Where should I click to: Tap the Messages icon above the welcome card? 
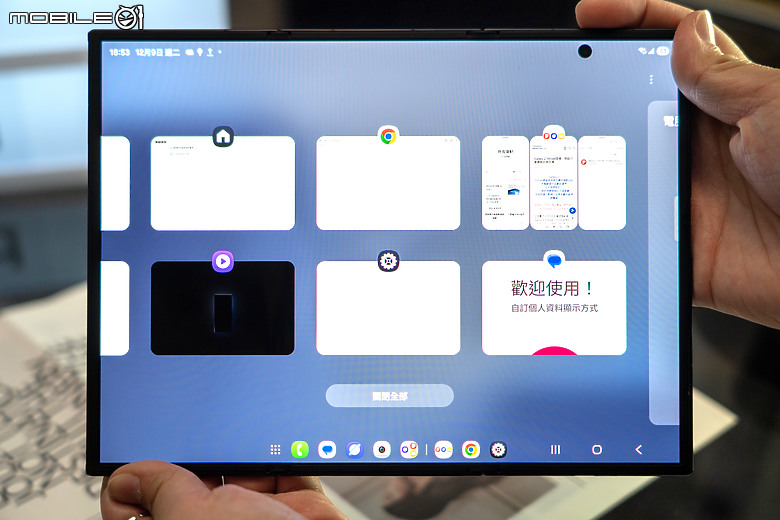(x=554, y=260)
